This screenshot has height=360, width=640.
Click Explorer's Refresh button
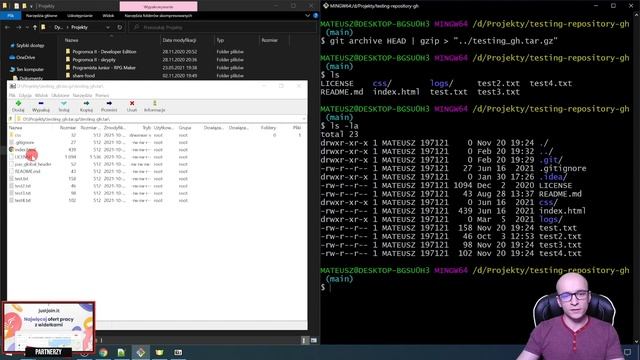120,27
